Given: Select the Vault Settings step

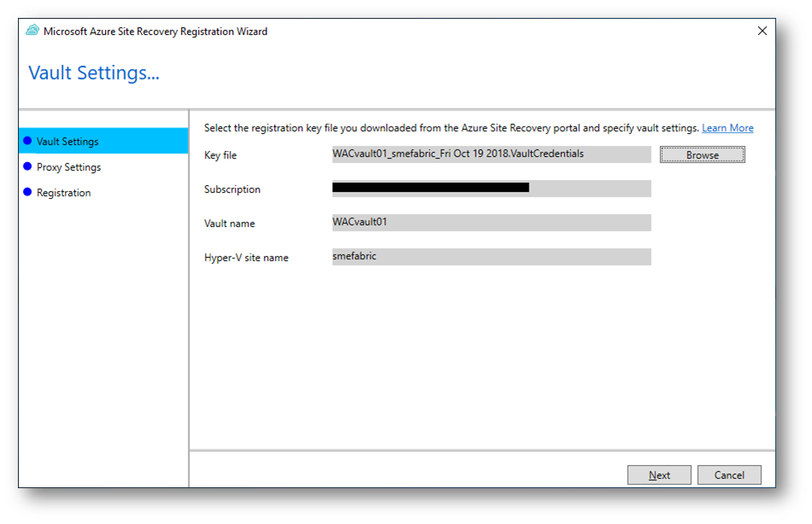Looking at the screenshot, I should click(x=103, y=142).
